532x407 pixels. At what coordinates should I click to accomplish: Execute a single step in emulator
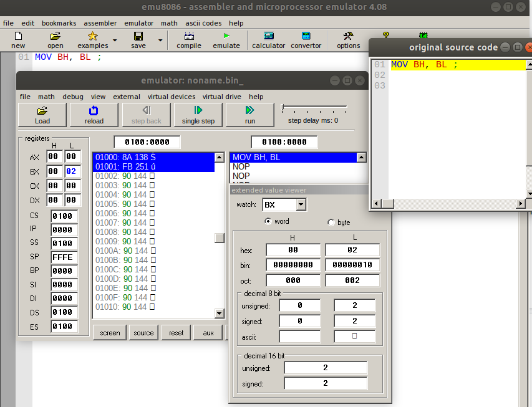coord(198,115)
